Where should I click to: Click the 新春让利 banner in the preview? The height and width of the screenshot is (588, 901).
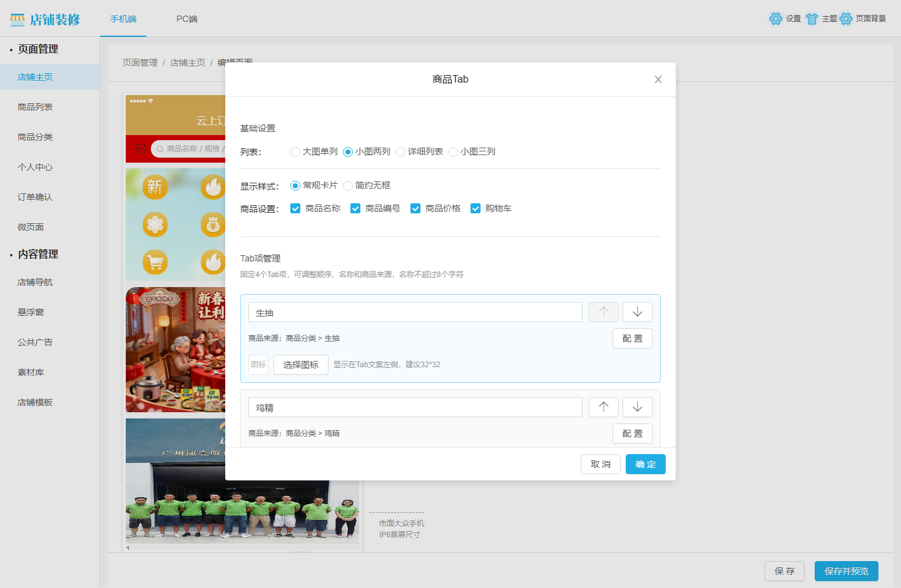pos(176,350)
